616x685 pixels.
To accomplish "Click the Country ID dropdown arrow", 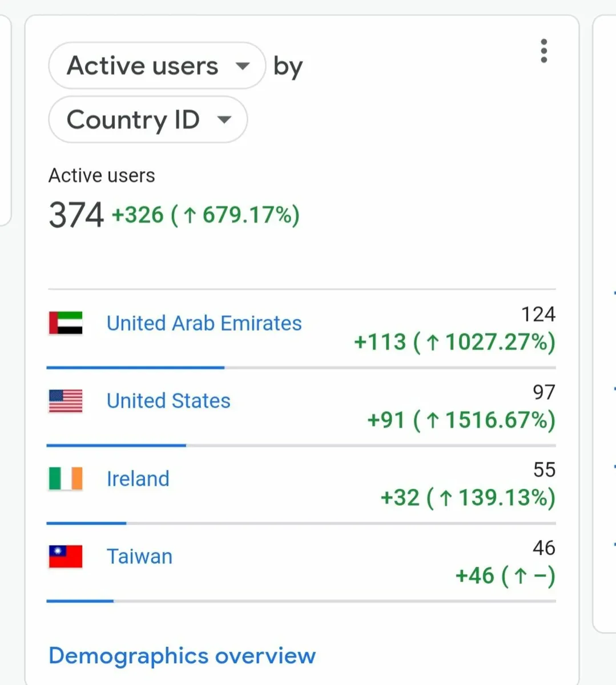I will pos(224,120).
